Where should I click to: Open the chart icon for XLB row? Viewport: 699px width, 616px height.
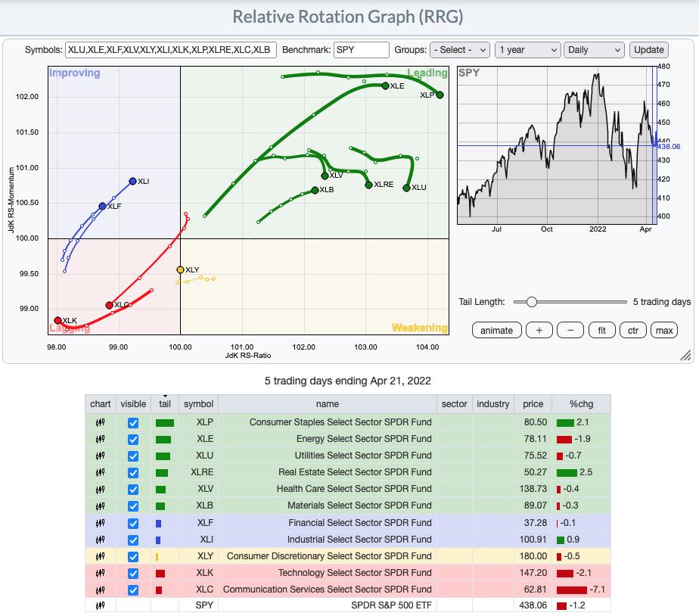[x=101, y=506]
